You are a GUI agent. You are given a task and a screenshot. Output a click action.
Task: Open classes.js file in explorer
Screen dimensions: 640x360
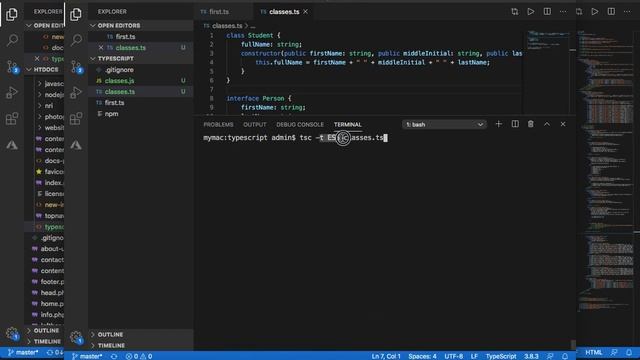[140, 81]
